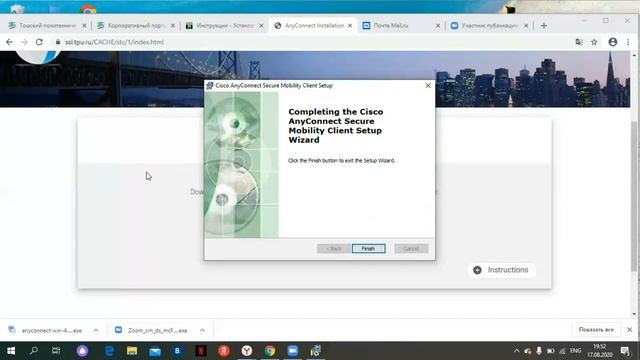Open Zoom from the taskbar
Image resolution: width=640 pixels, height=360 pixels.
293,351
